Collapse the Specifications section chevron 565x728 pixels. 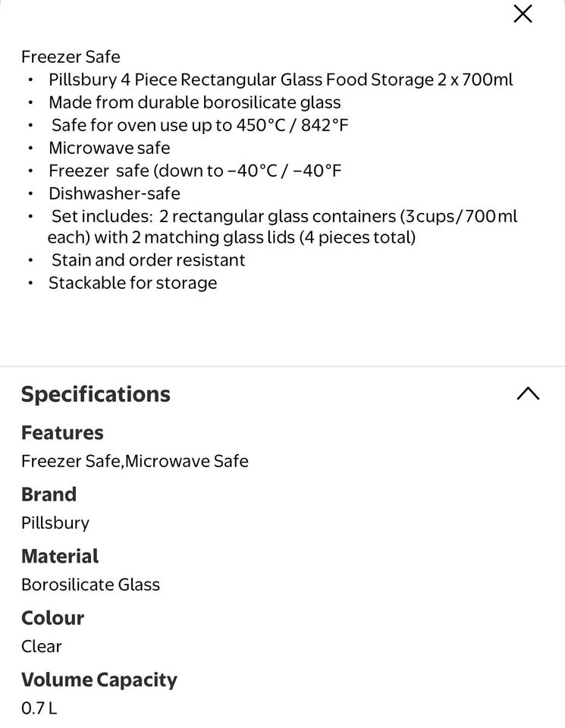tap(528, 394)
